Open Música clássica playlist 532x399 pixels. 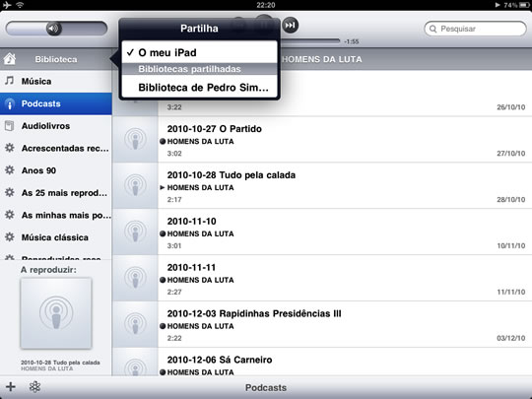[56, 237]
